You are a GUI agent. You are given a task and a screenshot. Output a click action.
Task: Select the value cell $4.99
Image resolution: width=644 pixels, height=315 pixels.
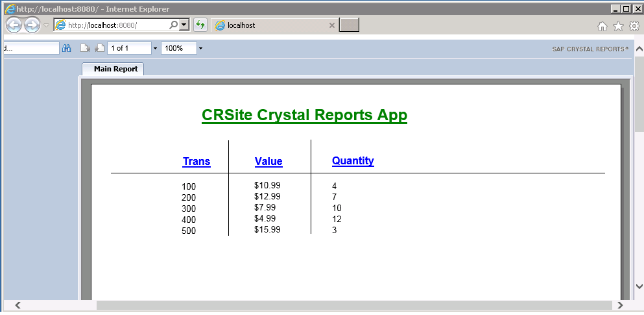click(x=265, y=219)
